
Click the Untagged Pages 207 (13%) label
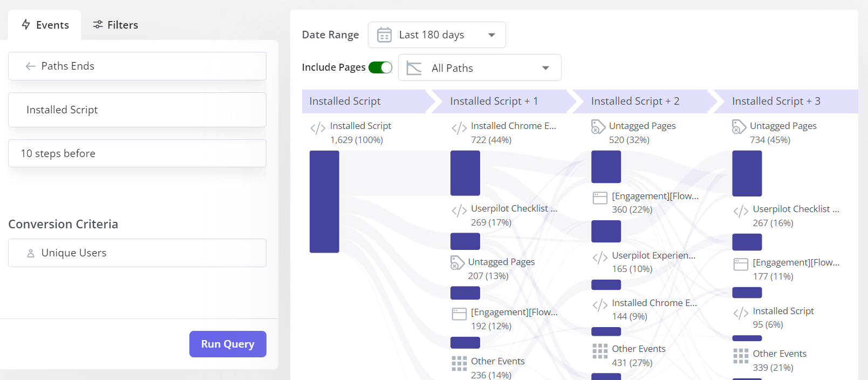click(501, 268)
